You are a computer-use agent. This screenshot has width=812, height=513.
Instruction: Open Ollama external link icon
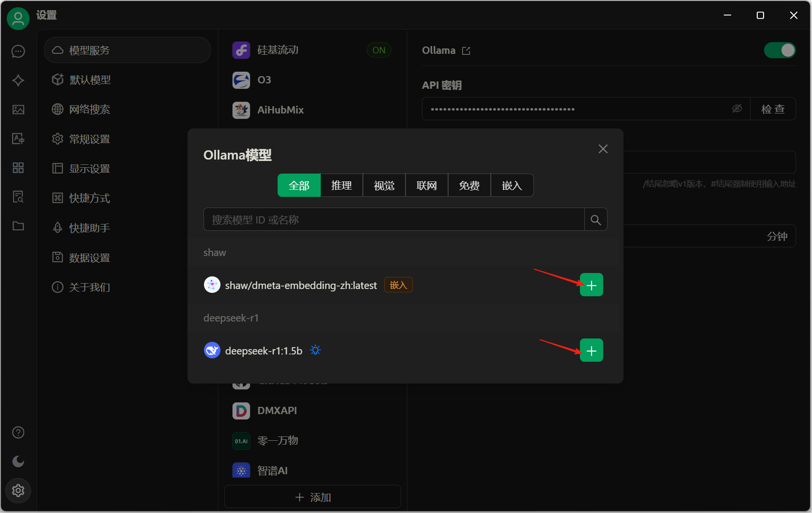[466, 51]
